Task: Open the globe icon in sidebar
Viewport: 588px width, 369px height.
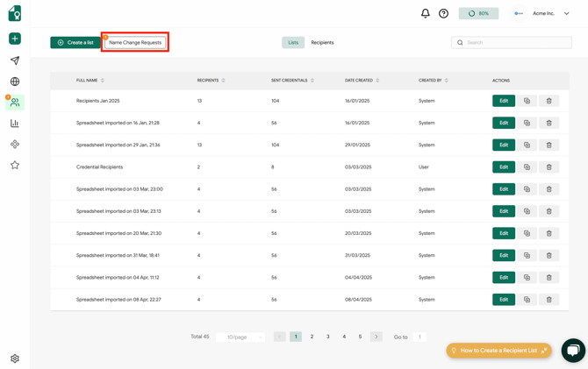Action: click(15, 82)
